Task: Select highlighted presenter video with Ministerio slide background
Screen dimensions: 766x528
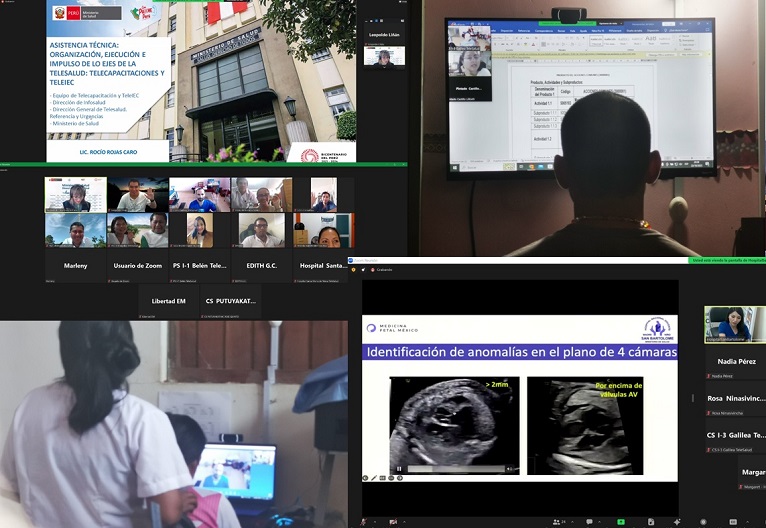Action: pos(76,194)
